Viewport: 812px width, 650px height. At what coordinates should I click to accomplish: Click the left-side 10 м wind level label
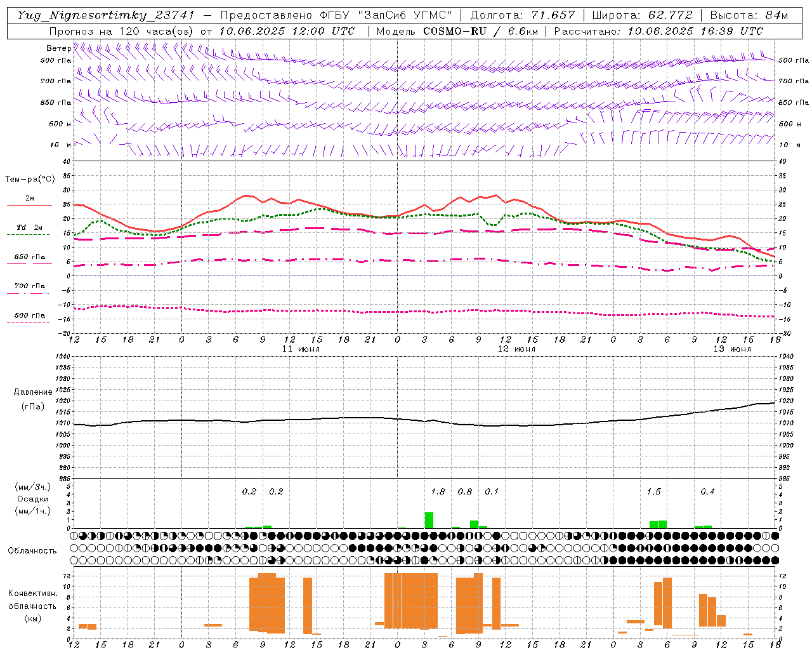point(60,145)
